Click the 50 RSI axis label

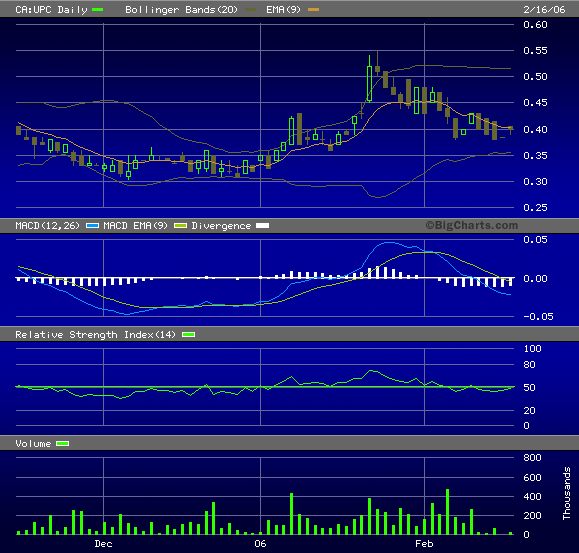530,388
